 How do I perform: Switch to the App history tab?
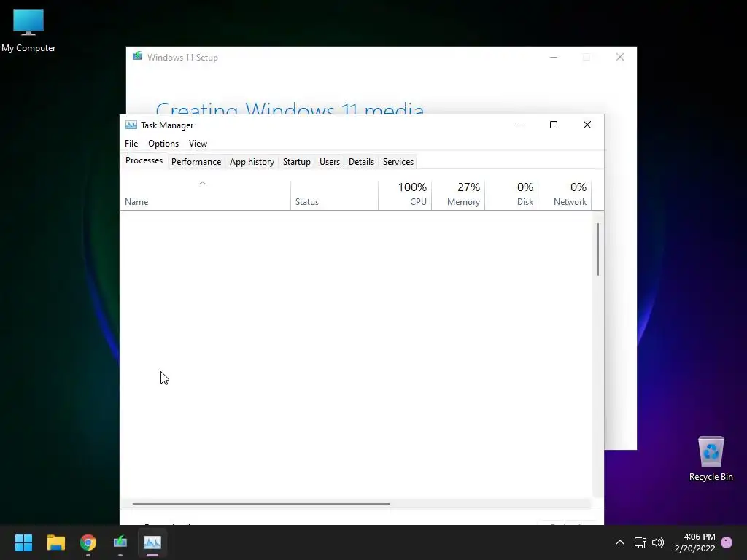tap(252, 162)
